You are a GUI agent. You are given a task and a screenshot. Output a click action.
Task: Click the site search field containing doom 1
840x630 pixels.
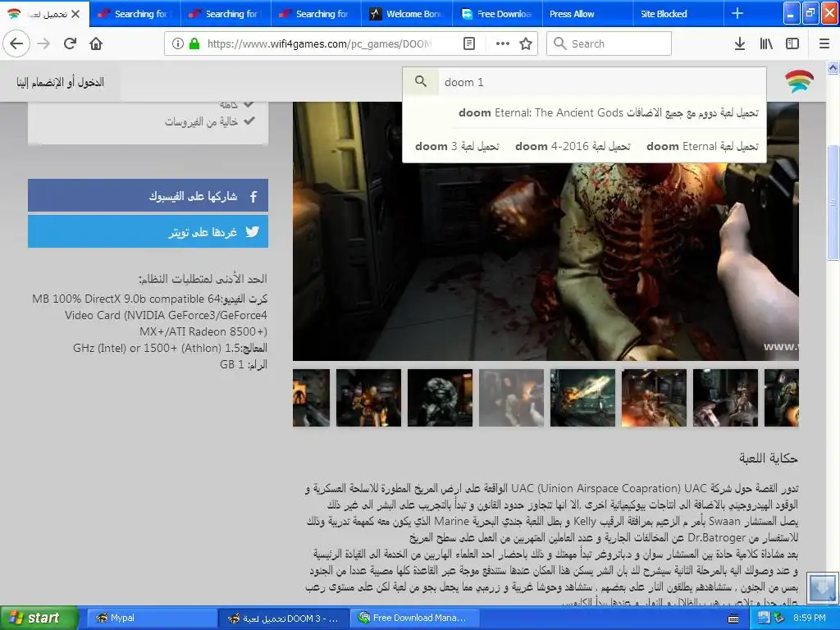602,82
